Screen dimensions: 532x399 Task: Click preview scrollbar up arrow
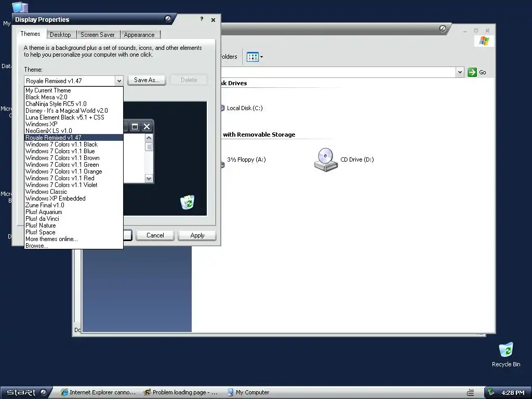click(149, 138)
